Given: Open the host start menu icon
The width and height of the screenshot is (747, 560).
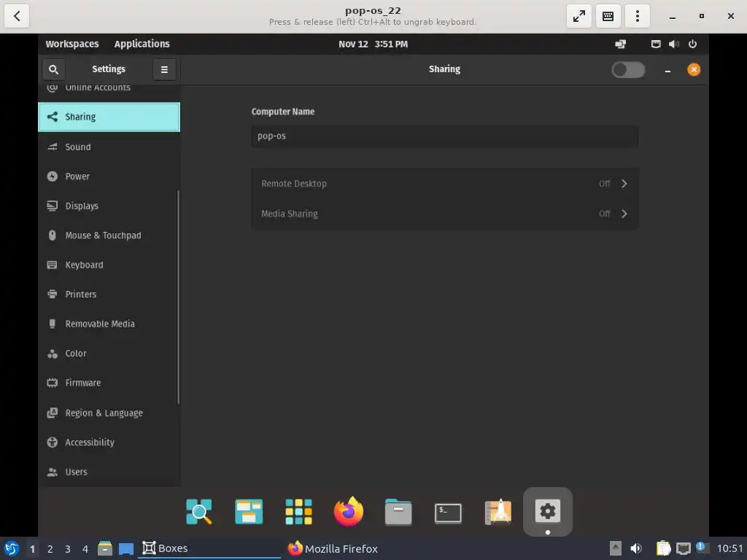Looking at the screenshot, I should [x=12, y=548].
